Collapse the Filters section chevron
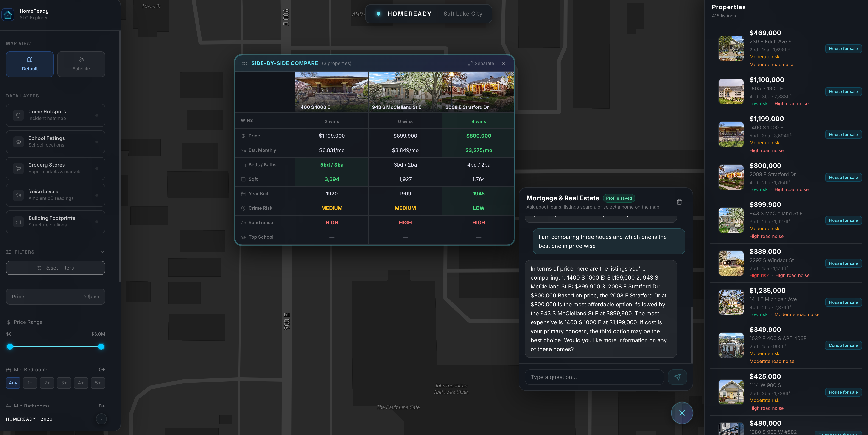 (102, 252)
